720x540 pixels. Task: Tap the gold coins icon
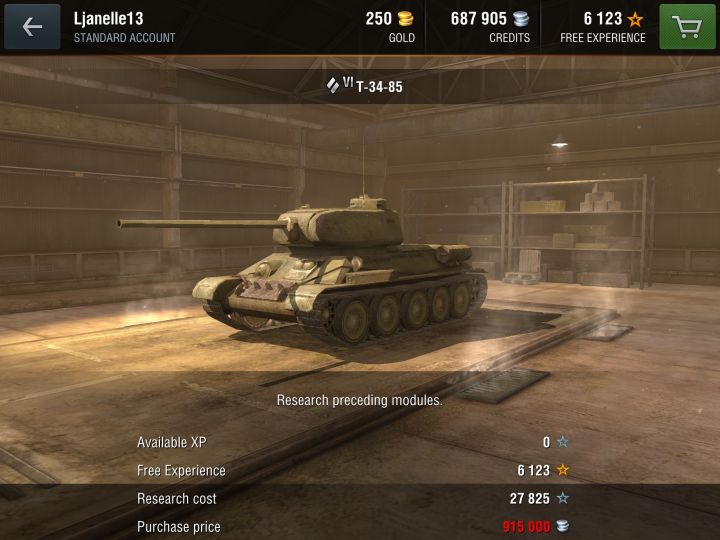405,19
